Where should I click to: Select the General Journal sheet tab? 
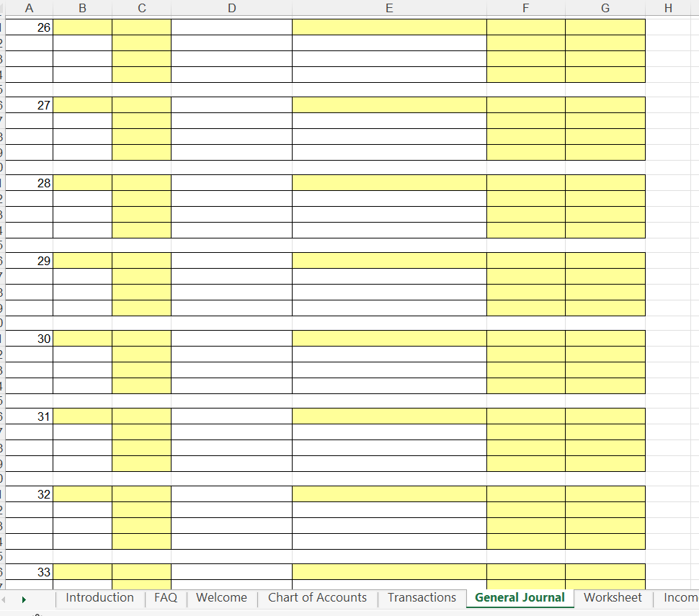click(520, 598)
